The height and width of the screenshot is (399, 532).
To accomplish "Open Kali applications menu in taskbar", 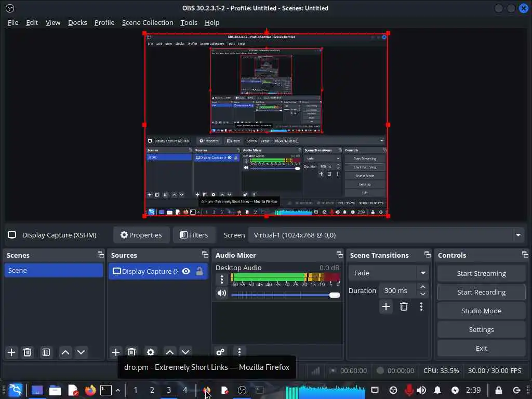I will click(x=16, y=390).
